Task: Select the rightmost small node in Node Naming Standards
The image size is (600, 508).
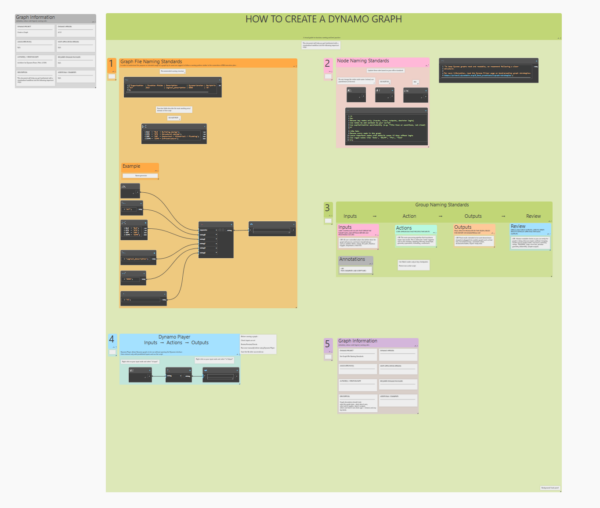Action: pyautogui.click(x=416, y=95)
